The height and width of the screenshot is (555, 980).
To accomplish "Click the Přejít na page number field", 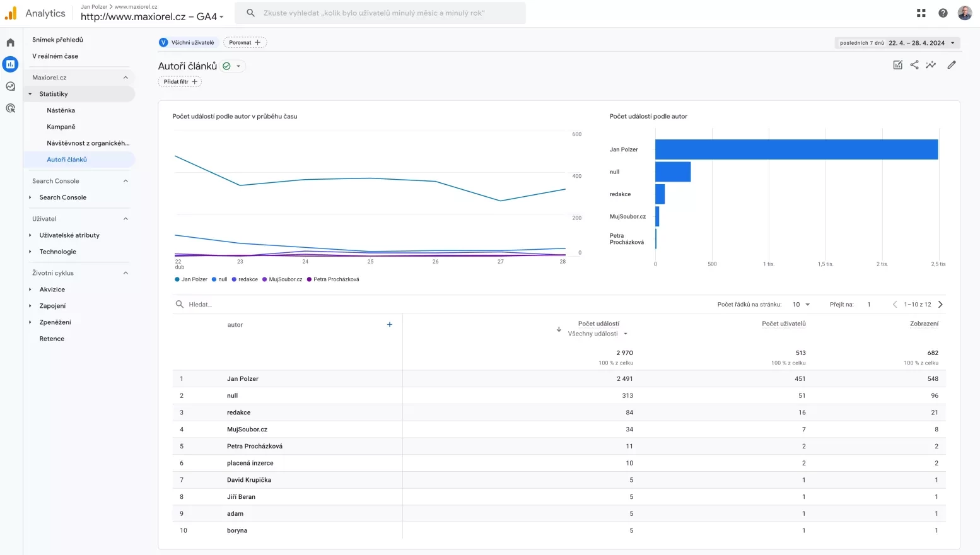I will 869,305.
